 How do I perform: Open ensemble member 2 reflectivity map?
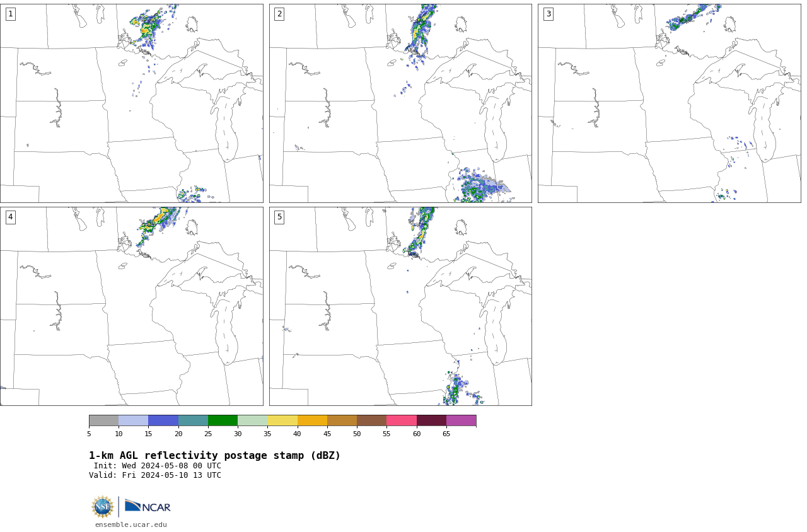tap(400, 103)
